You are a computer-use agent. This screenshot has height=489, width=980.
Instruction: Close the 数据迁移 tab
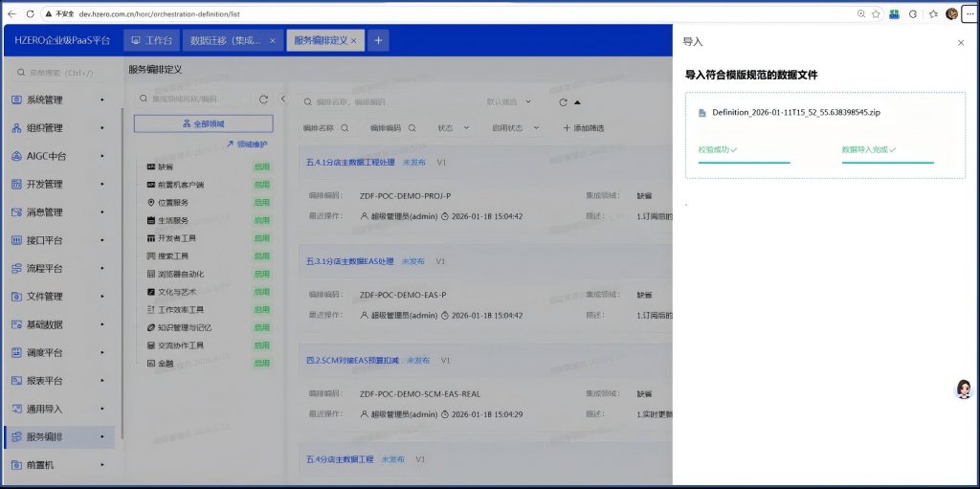click(x=273, y=41)
